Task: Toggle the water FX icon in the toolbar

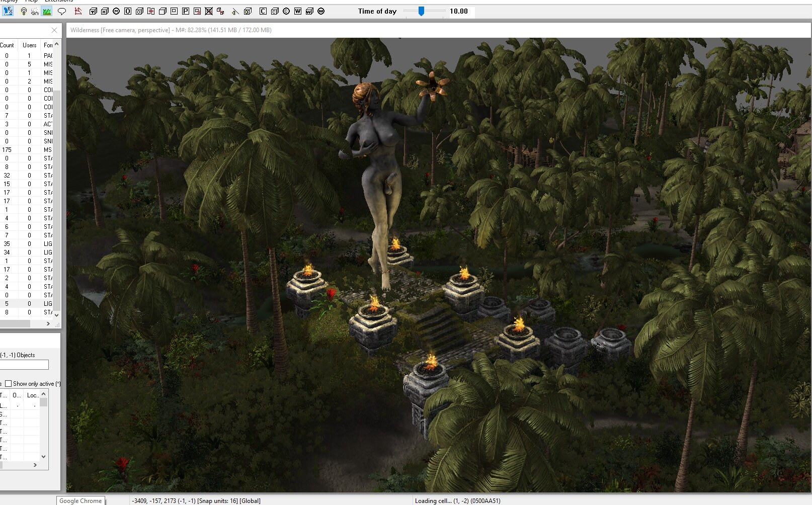Action: coord(8,11)
